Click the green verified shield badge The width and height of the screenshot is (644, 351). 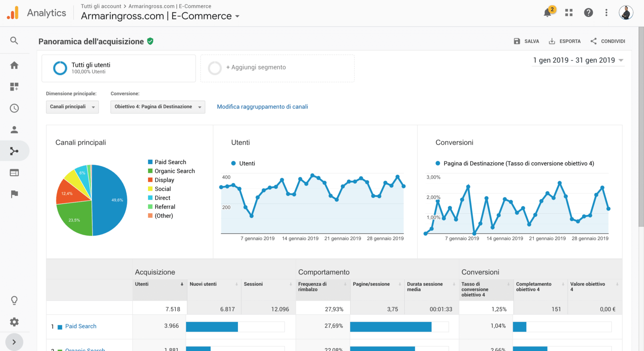(150, 41)
